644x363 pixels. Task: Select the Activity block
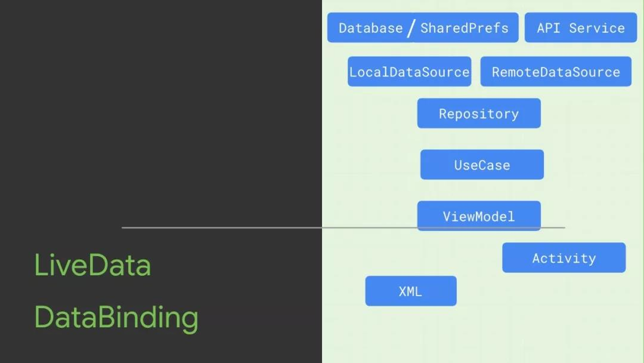tap(564, 258)
